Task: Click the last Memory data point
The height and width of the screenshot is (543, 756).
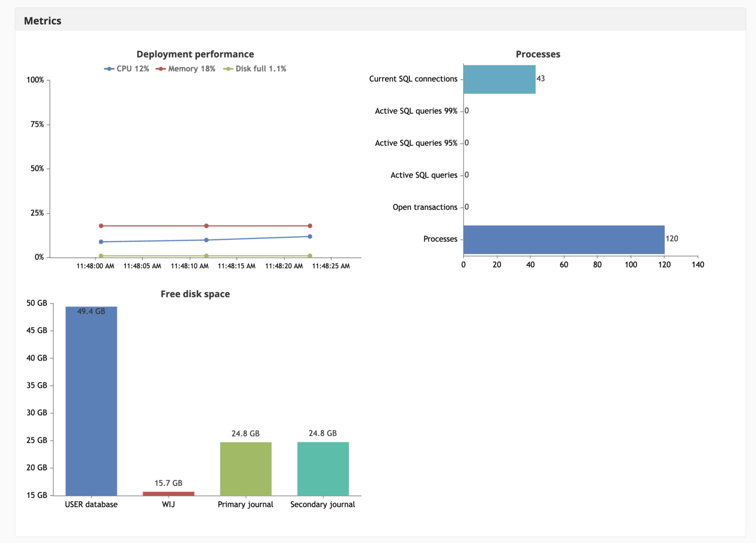Action: tap(310, 226)
